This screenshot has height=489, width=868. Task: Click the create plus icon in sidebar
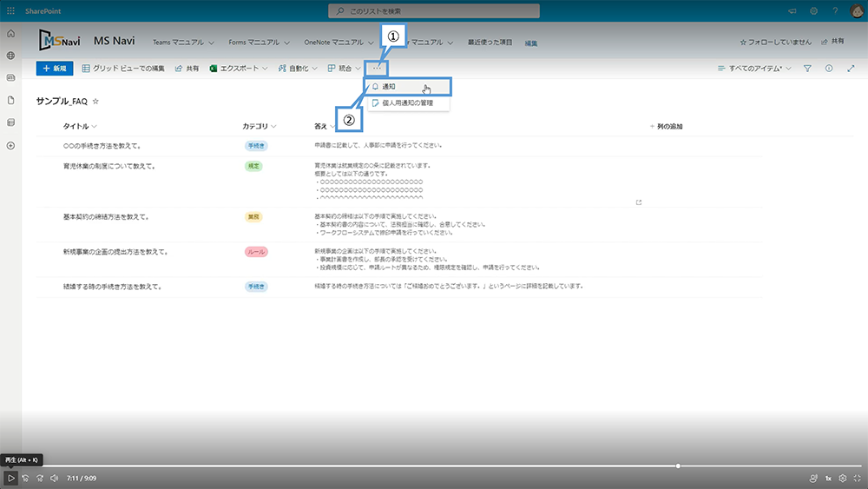(x=10, y=146)
